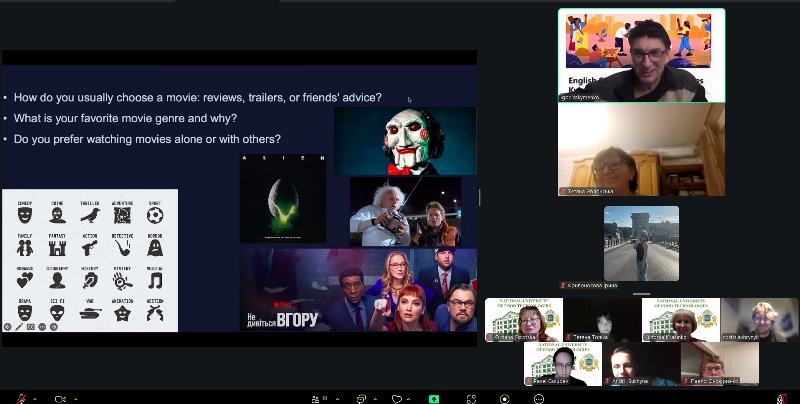Expand the video options caret beside camera
Viewport: 800px width, 404px height.
(x=74, y=398)
